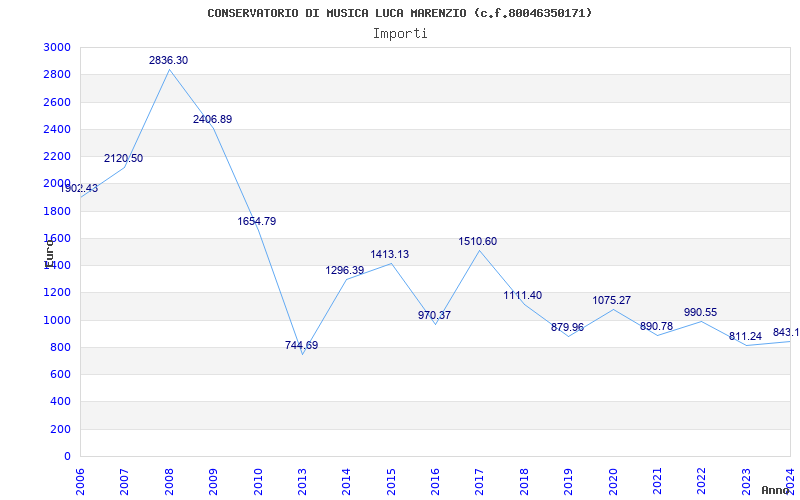The image size is (800, 500).
Task: Click the 2006 x-axis year label
Action: 80,480
